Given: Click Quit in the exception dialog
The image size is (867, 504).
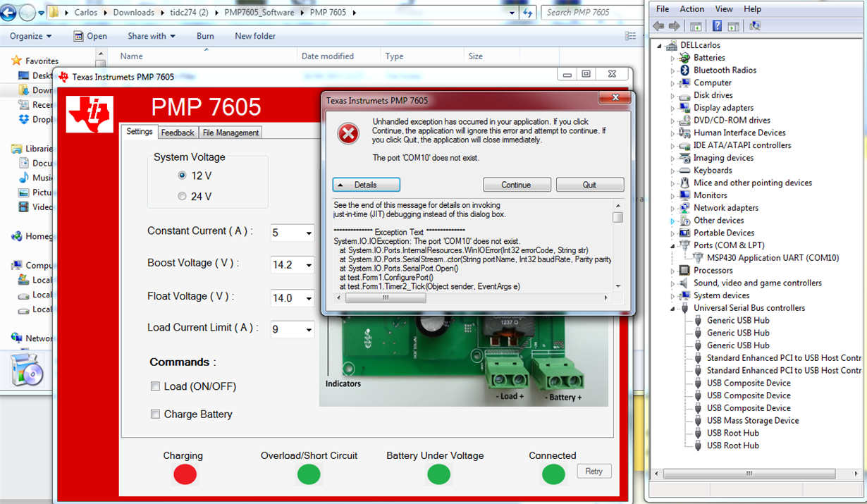Looking at the screenshot, I should [590, 185].
